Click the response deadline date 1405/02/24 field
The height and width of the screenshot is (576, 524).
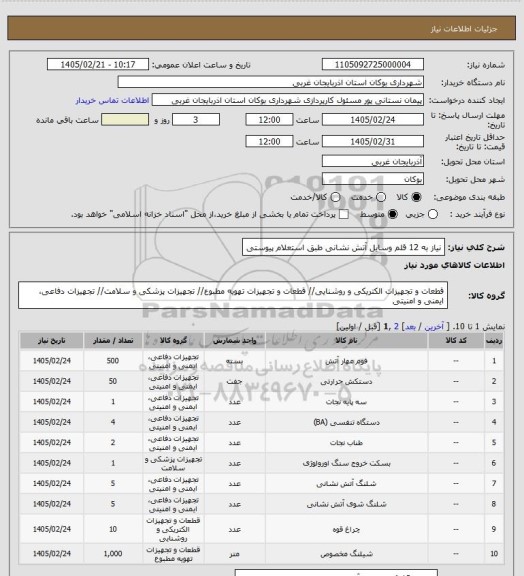[x=373, y=120]
